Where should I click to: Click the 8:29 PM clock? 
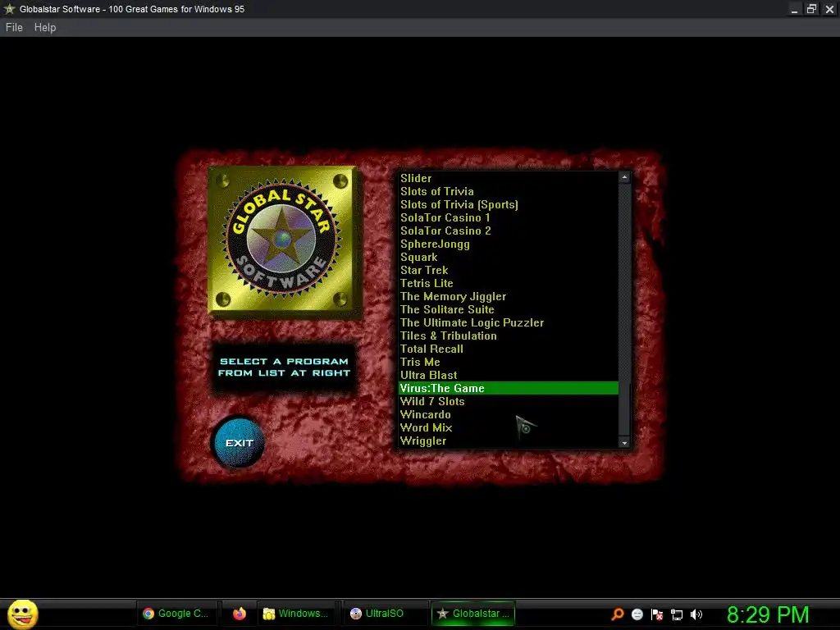(767, 614)
